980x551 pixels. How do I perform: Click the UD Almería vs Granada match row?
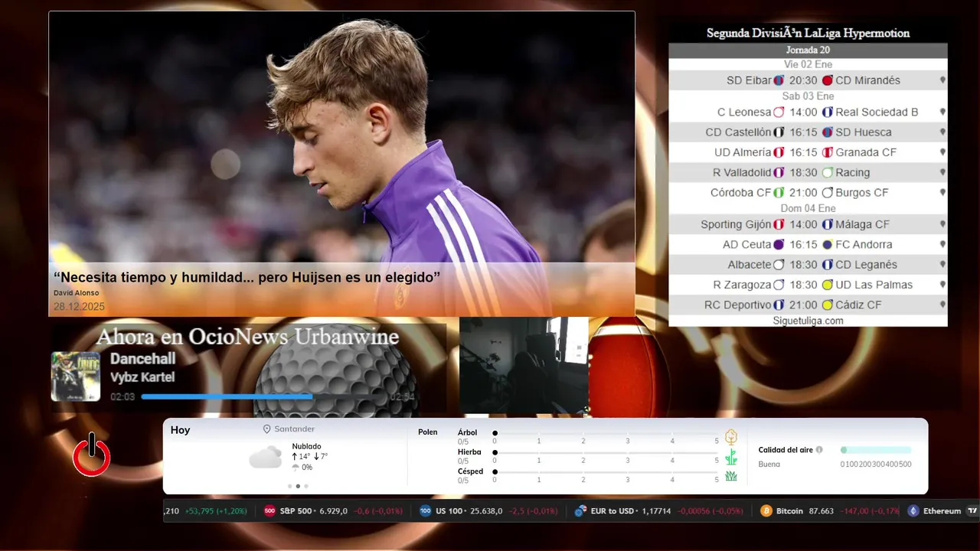(808, 152)
